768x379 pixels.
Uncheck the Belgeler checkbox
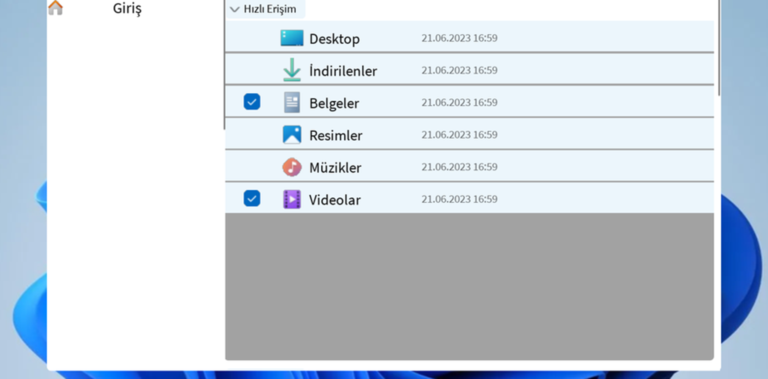252,102
